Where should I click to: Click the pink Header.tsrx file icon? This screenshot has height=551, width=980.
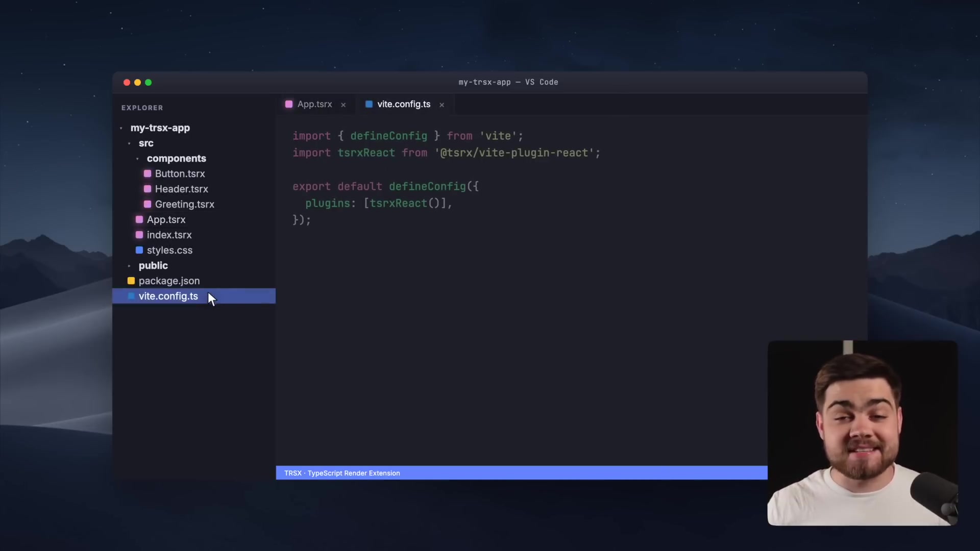(148, 189)
